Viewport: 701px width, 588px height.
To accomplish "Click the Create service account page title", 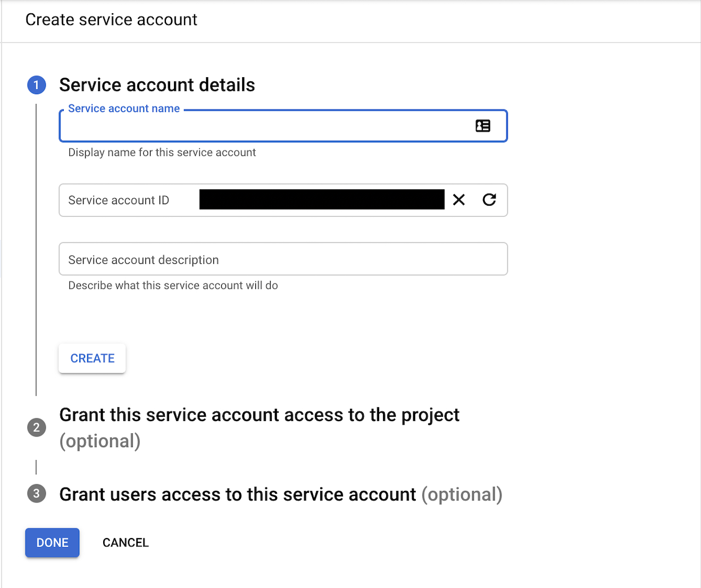I will coord(111,20).
